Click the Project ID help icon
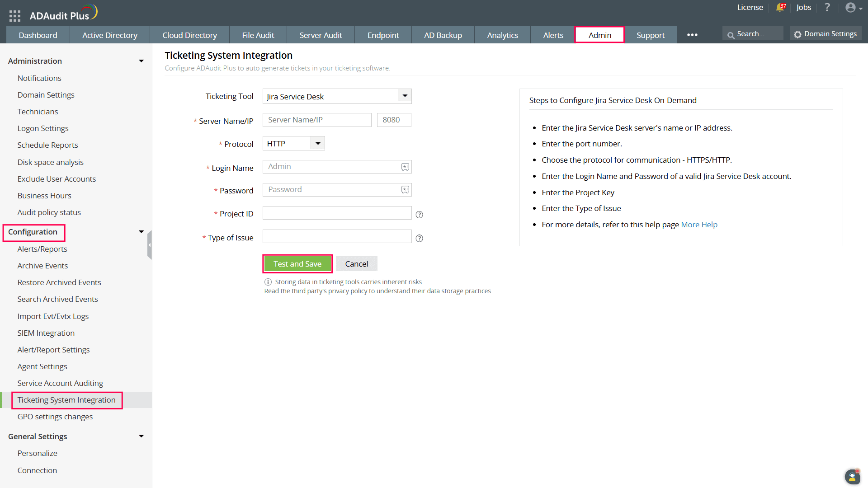The height and width of the screenshot is (488, 868). 419,215
